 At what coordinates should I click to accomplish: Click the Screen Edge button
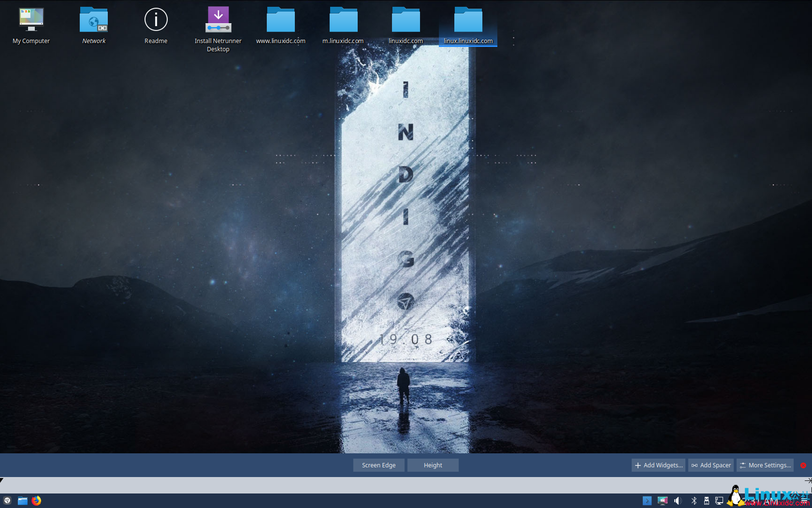click(379, 465)
